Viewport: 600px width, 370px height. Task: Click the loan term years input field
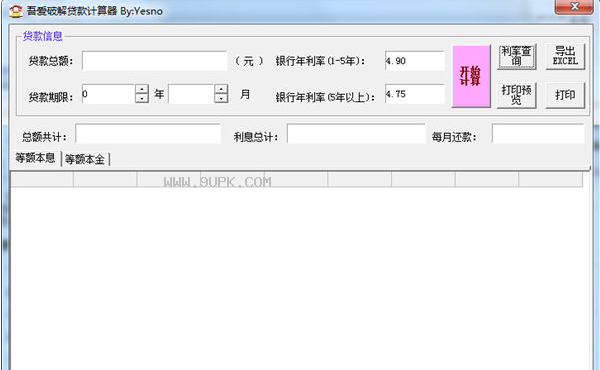tap(108, 94)
